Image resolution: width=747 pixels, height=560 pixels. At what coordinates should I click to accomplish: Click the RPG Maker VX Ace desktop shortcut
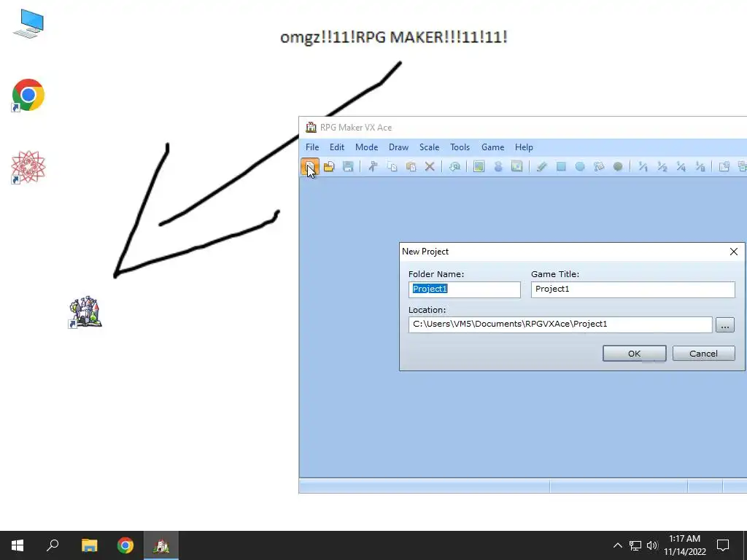(85, 311)
